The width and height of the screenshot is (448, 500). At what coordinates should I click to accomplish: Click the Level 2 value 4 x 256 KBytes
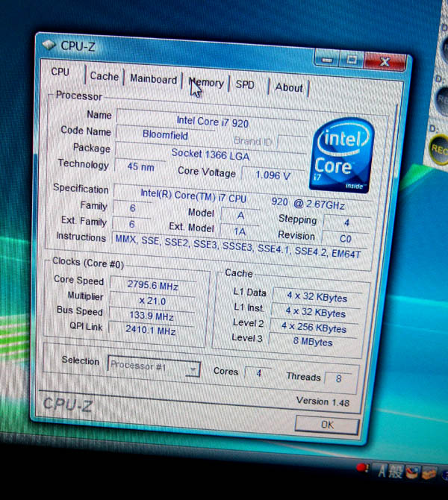(x=314, y=327)
